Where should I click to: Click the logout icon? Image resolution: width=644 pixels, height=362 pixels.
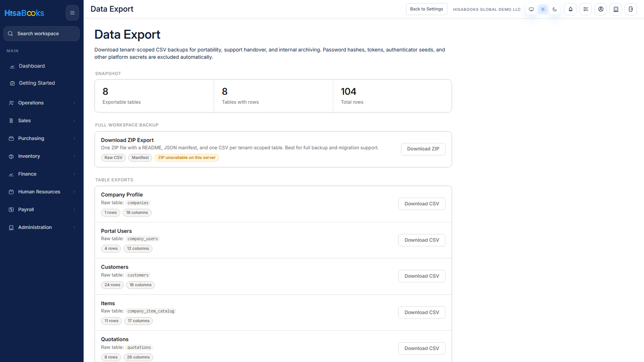pos(631,9)
